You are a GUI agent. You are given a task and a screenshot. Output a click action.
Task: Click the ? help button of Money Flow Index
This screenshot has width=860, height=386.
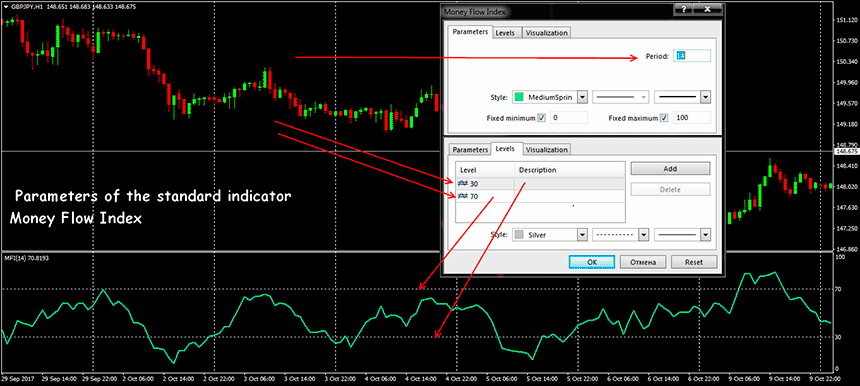point(684,9)
